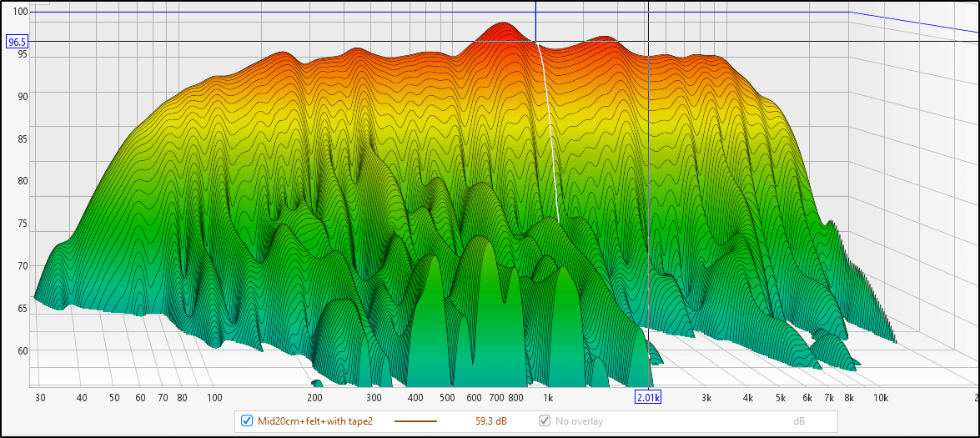Click the 60 dB level axis label
Image resolution: width=980 pixels, height=438 pixels.
[x=23, y=350]
